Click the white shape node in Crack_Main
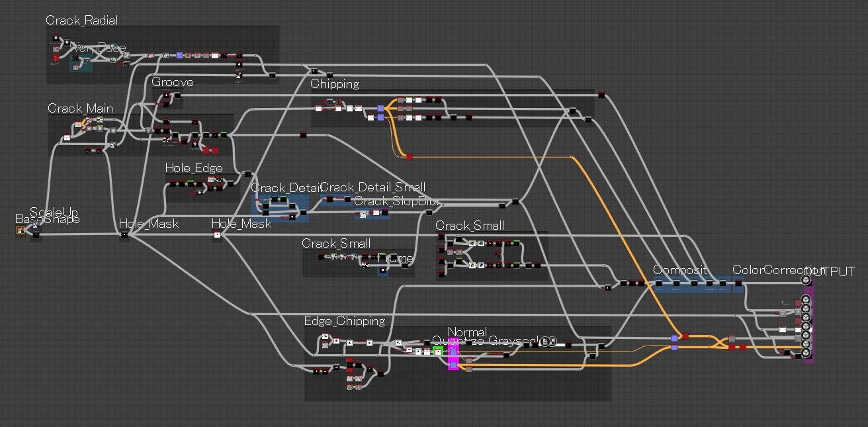This screenshot has width=868, height=427. click(67, 138)
